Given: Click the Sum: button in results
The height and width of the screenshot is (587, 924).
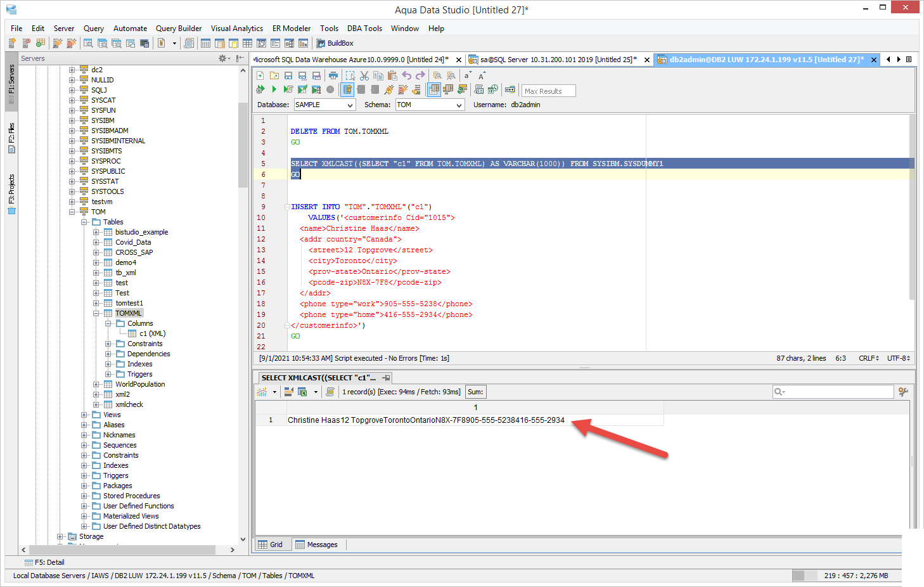Looking at the screenshot, I should pos(475,392).
